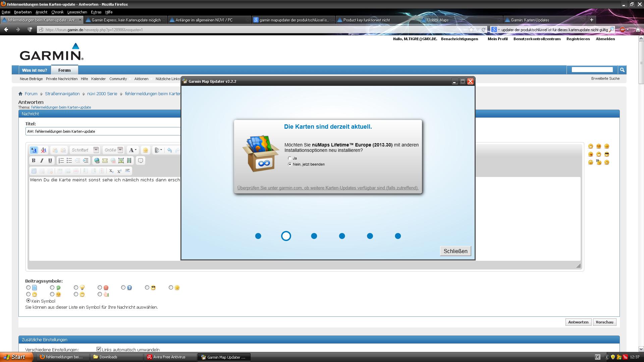
Task: Switch to 'Garmin Express, kein Kartenupdate' tab
Action: pos(125,20)
